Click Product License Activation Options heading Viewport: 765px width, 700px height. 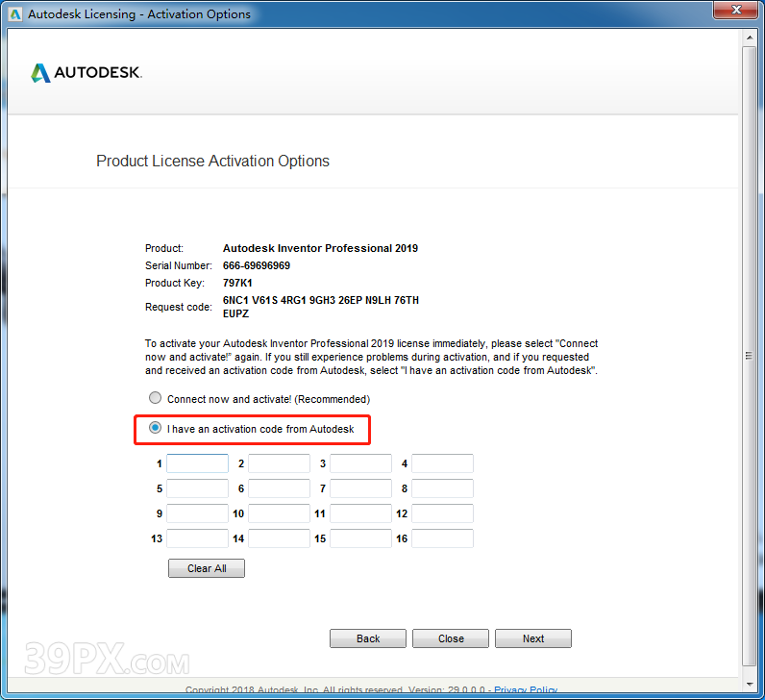pyautogui.click(x=212, y=162)
